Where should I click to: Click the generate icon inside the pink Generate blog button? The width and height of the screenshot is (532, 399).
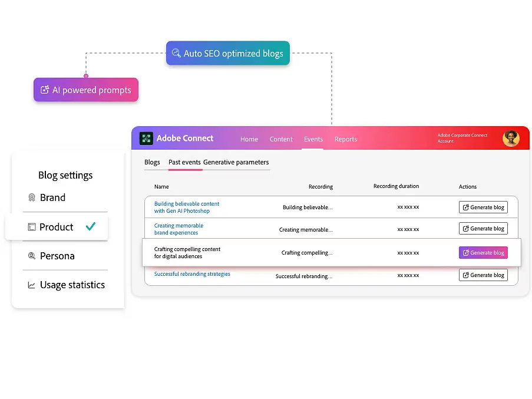click(465, 252)
